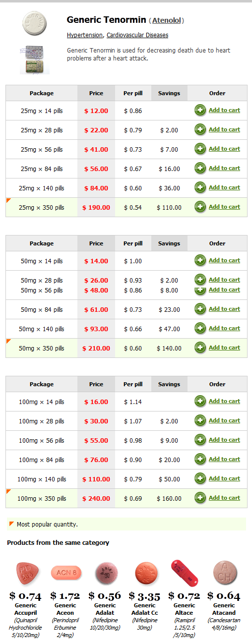The width and height of the screenshot is (252, 644).
Task: Click green plus icon for 25mg × 84 pills
Action: [x=200, y=169]
